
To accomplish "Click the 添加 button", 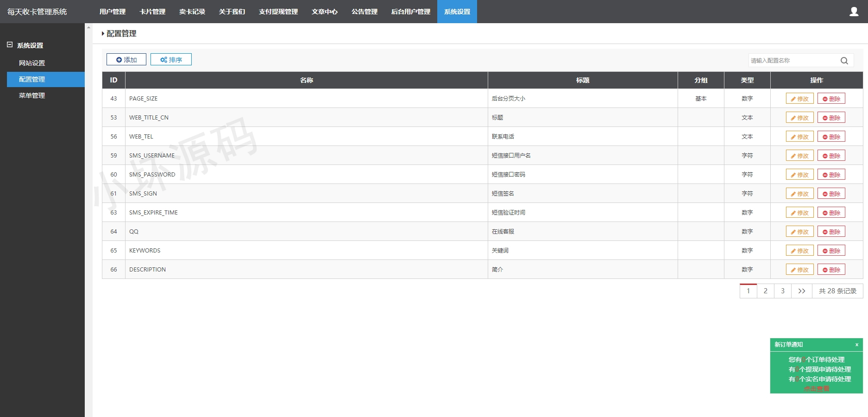I will (x=126, y=60).
